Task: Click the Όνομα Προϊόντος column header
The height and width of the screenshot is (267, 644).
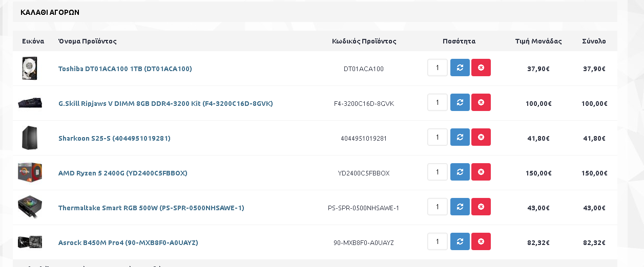Action: [x=88, y=41]
